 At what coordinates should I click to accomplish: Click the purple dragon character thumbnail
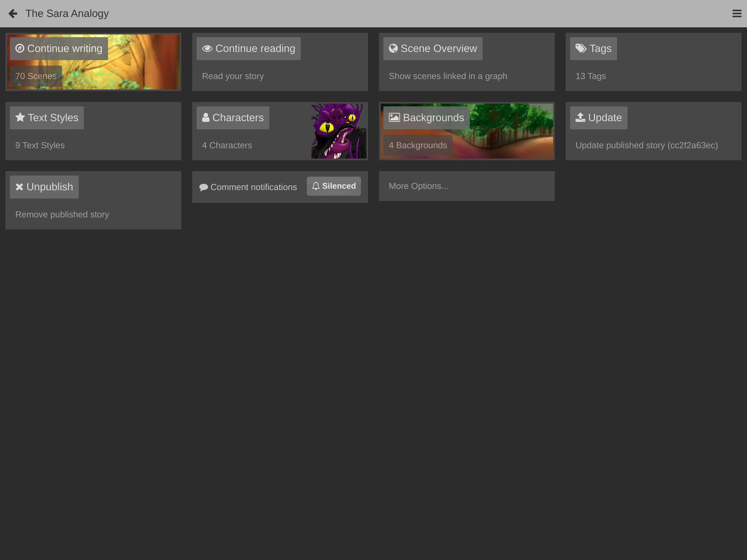[x=339, y=131]
